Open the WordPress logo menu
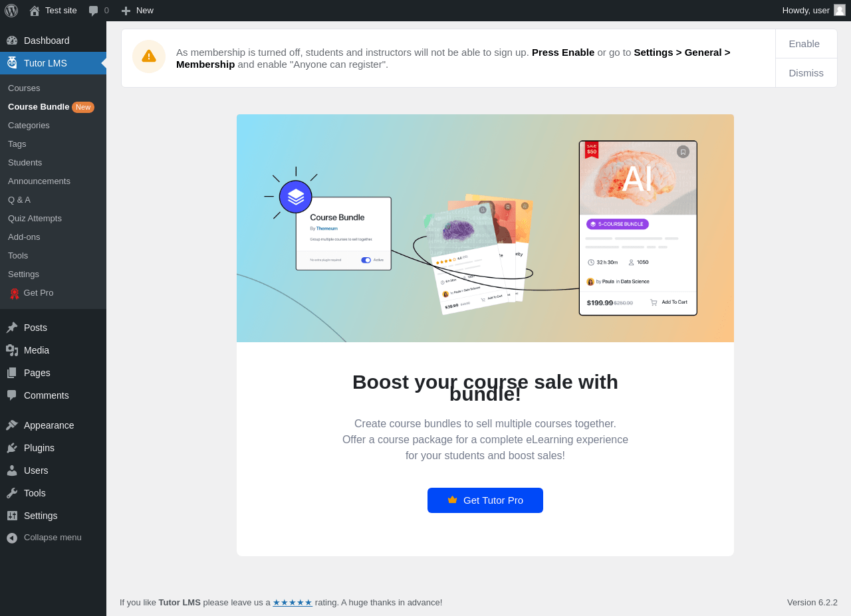The width and height of the screenshot is (851, 616). pos(11,11)
